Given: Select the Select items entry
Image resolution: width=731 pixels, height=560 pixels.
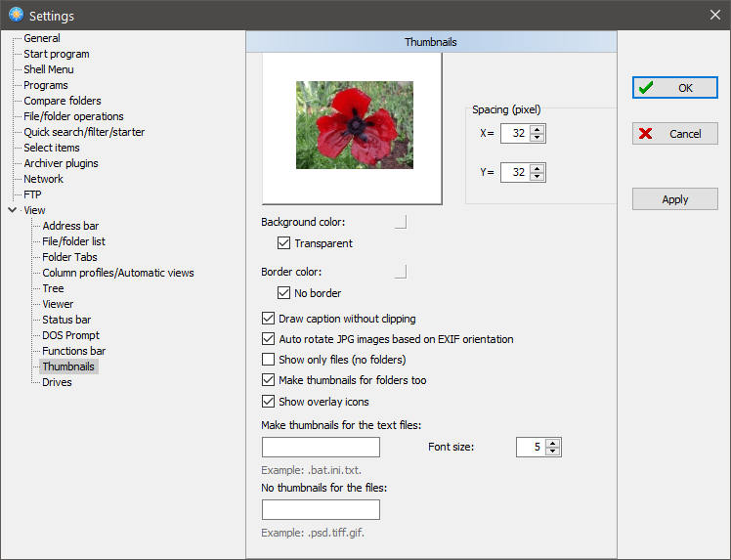Looking at the screenshot, I should point(52,148).
